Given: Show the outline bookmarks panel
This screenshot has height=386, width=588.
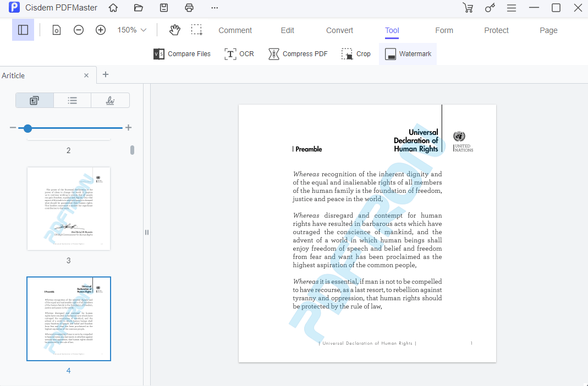Looking at the screenshot, I should point(73,100).
